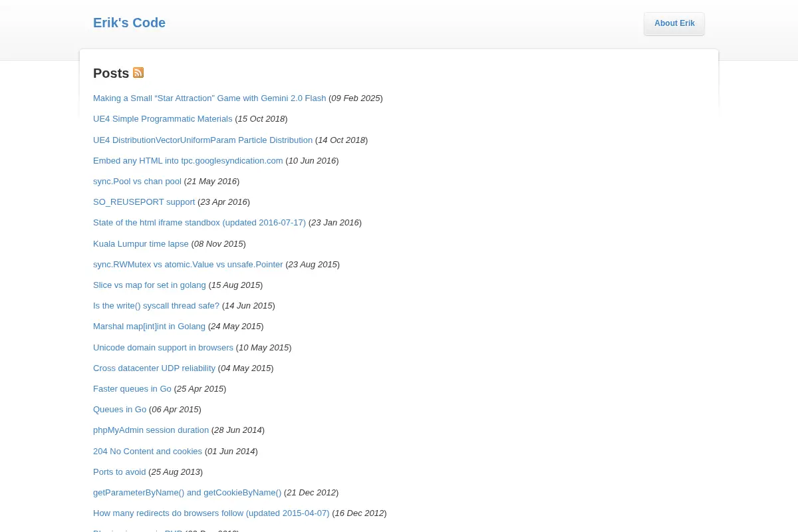Open State of the html iframe standbox post

point(199,223)
